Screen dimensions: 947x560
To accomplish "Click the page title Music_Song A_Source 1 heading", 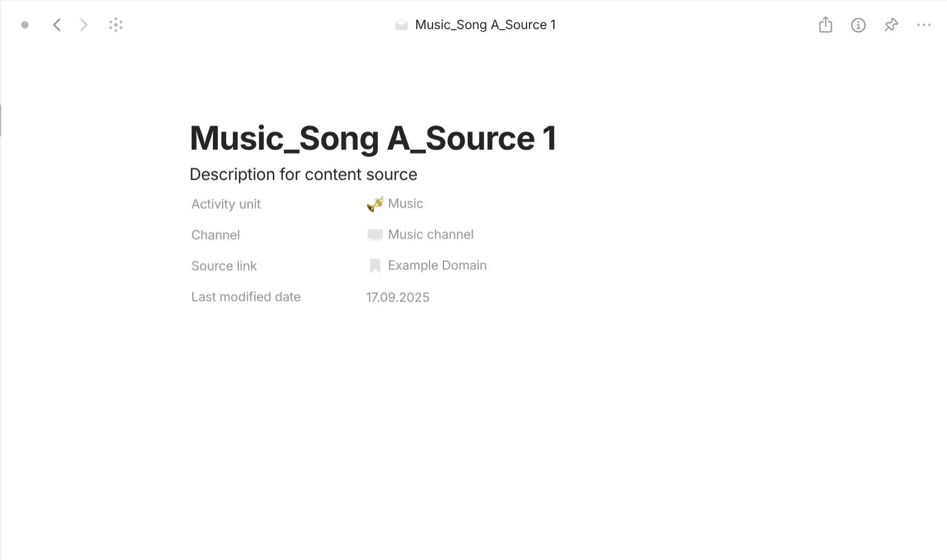I will click(x=373, y=138).
